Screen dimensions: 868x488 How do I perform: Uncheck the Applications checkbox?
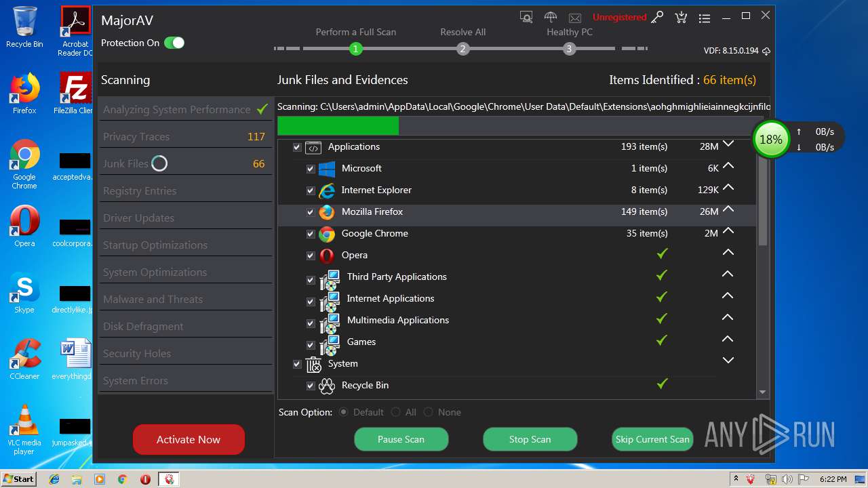coord(297,147)
